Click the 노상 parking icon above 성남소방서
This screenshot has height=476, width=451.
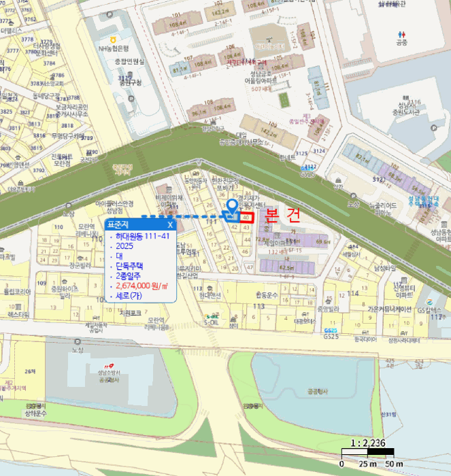pos(78,342)
